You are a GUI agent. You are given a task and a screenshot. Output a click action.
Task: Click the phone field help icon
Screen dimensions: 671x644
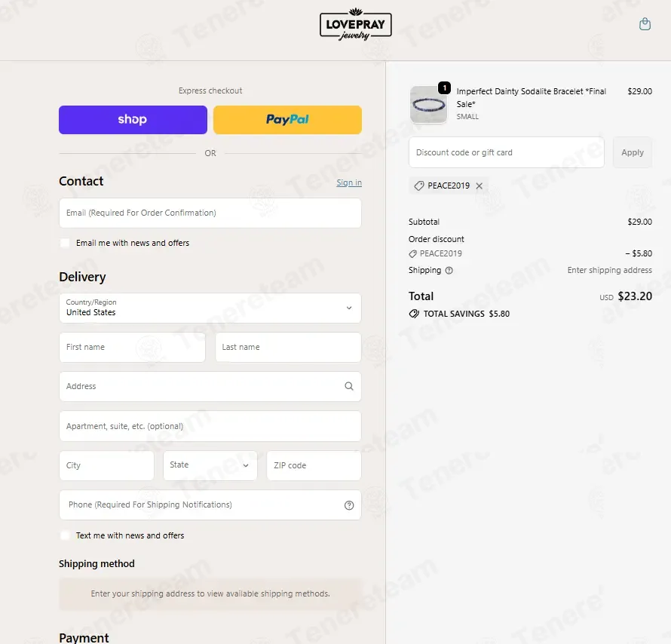[349, 505]
